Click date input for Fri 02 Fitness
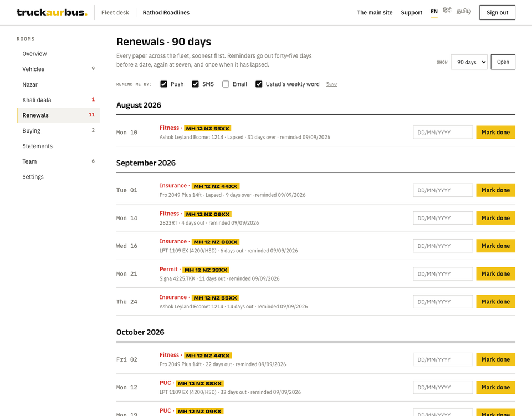Viewport: 532px width, 416px height. [443, 359]
